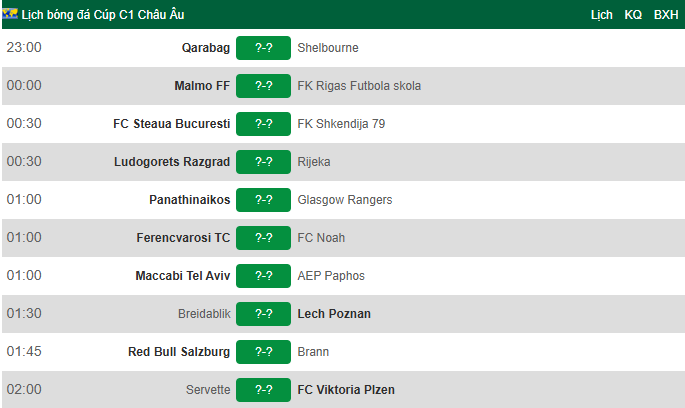The image size is (685, 408).
Task: Click the league flag icon in the header
Action: tap(10, 14)
